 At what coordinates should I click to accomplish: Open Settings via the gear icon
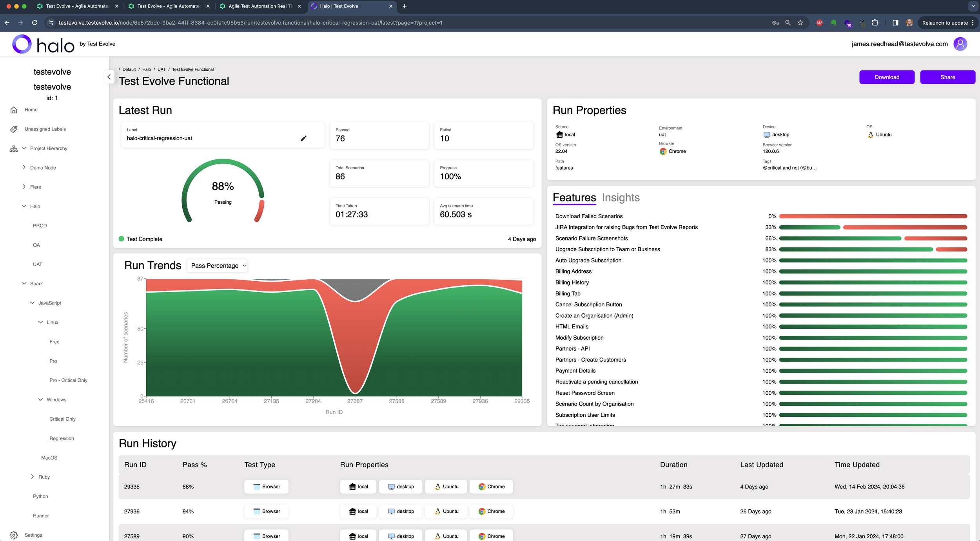tap(14, 535)
